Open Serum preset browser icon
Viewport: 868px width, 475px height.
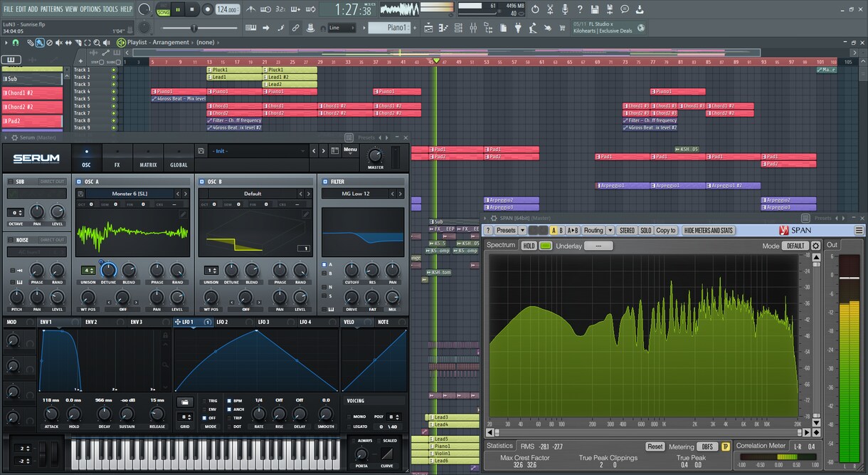pos(335,151)
